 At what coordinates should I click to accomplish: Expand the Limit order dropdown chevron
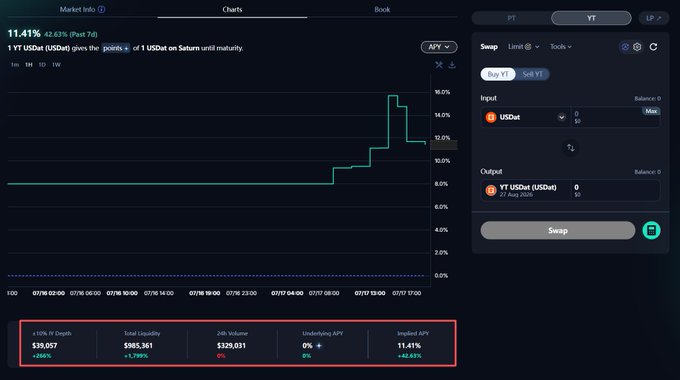click(x=537, y=47)
